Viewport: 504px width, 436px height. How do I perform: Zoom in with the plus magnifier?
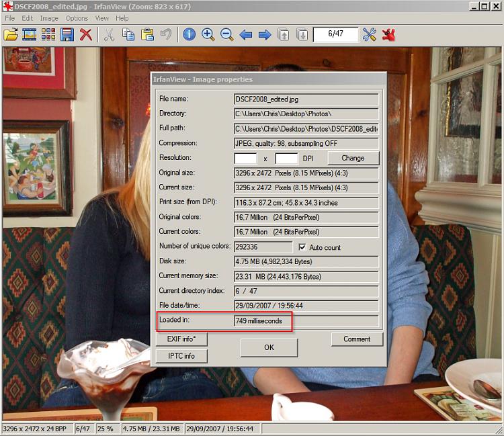tap(208, 34)
